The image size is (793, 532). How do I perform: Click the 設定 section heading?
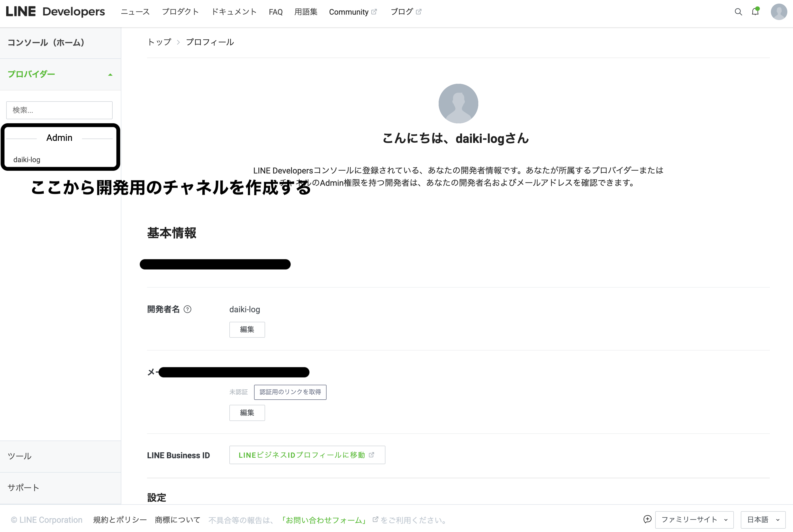click(157, 498)
